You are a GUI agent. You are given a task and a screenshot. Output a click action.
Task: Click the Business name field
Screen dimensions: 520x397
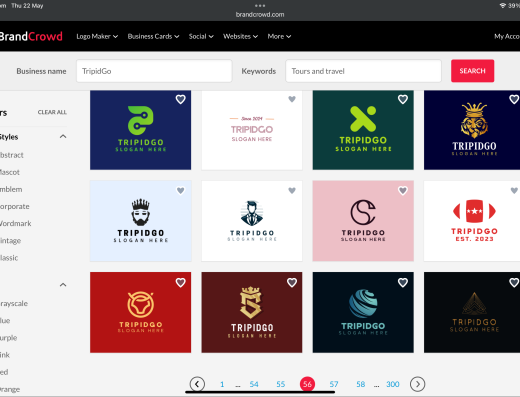(x=154, y=71)
